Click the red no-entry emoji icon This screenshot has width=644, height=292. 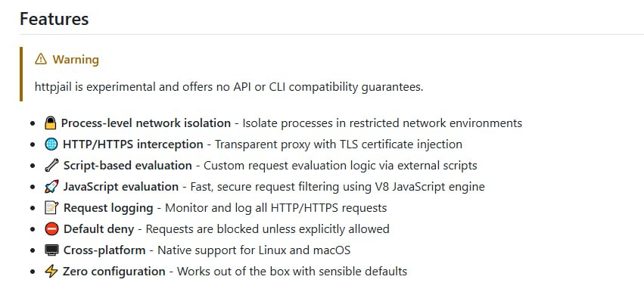coord(51,228)
